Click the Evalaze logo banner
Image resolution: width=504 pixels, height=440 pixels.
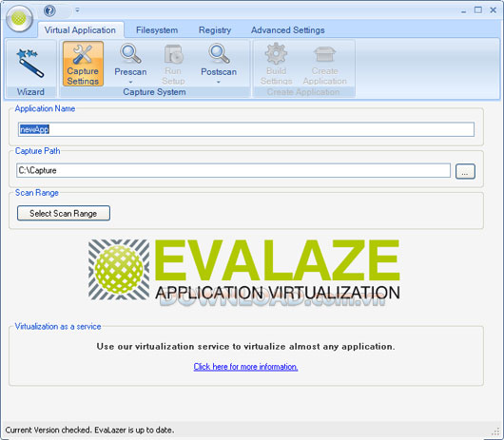click(244, 270)
